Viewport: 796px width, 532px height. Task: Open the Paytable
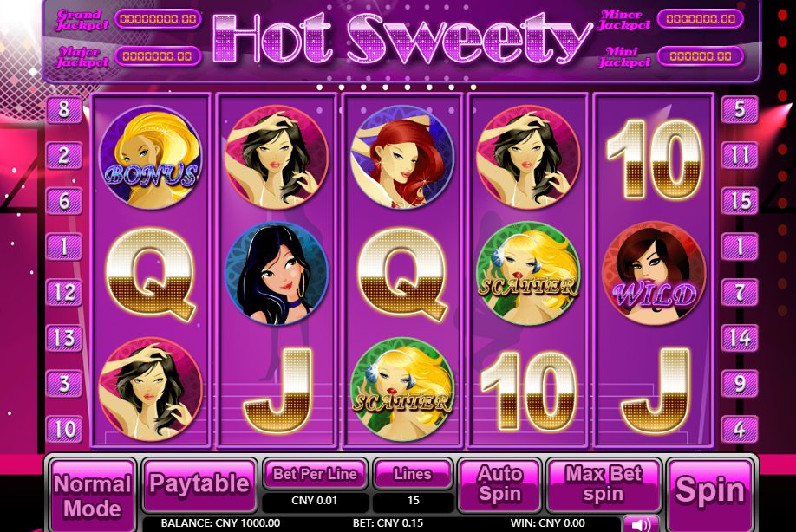(x=199, y=485)
